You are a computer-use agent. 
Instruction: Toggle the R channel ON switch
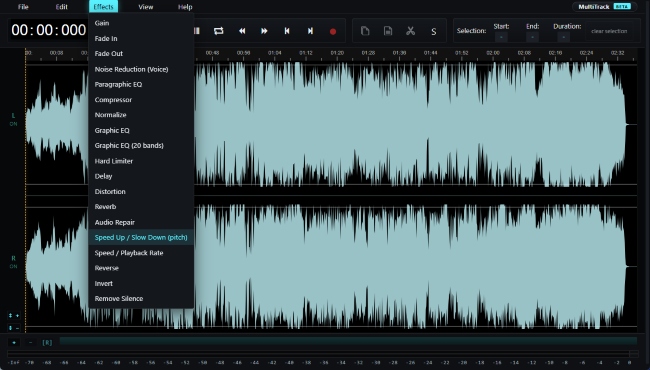[13, 266]
